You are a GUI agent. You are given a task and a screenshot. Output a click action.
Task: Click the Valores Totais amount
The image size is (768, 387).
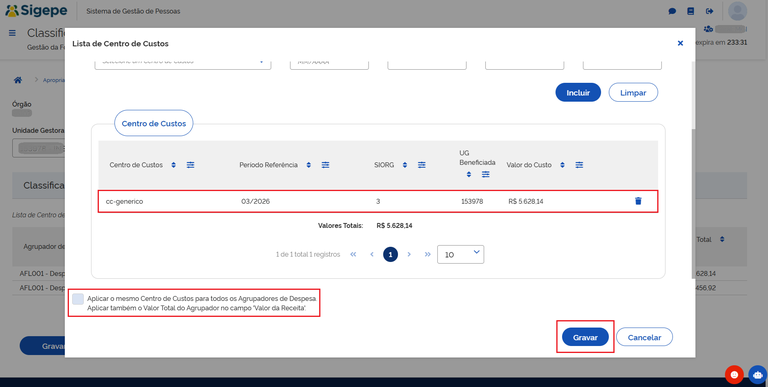point(394,226)
